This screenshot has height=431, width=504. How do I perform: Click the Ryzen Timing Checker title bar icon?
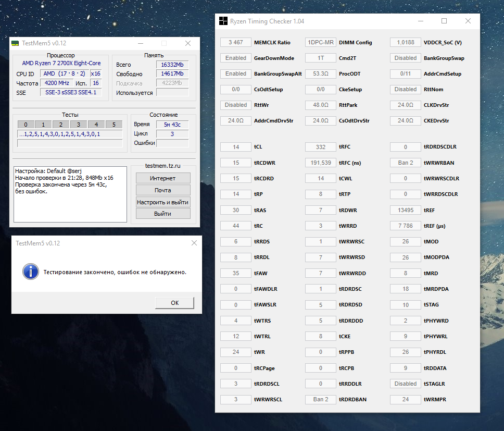click(x=223, y=21)
